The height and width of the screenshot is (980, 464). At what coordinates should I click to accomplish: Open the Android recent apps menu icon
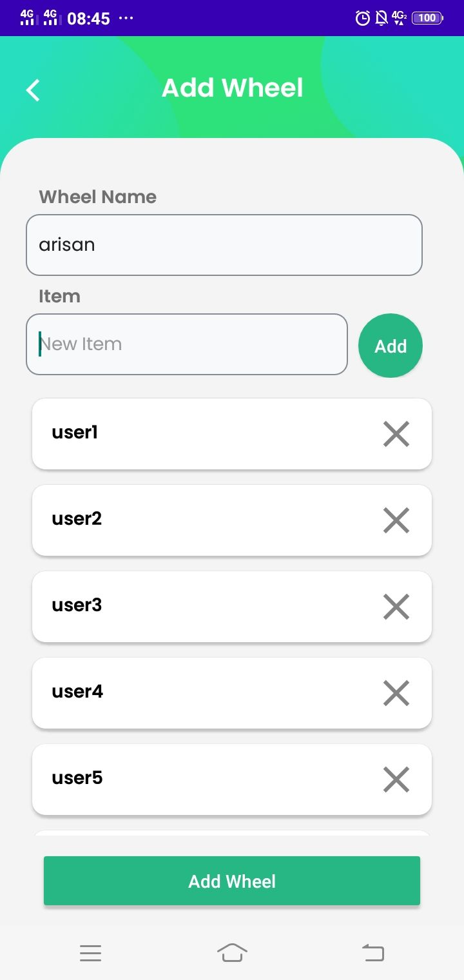pyautogui.click(x=91, y=953)
